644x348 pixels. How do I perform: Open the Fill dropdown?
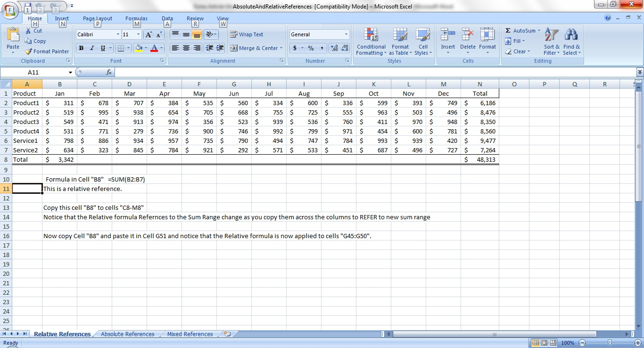[515, 41]
